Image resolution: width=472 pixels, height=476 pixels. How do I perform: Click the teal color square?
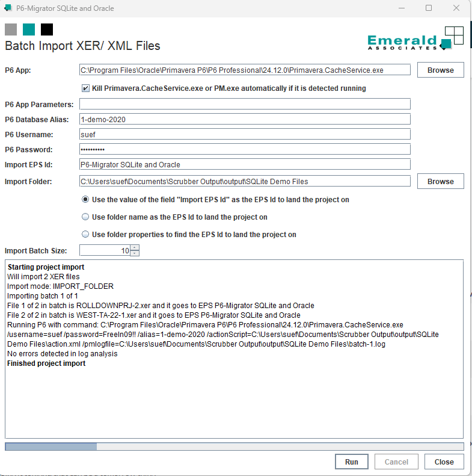click(29, 29)
